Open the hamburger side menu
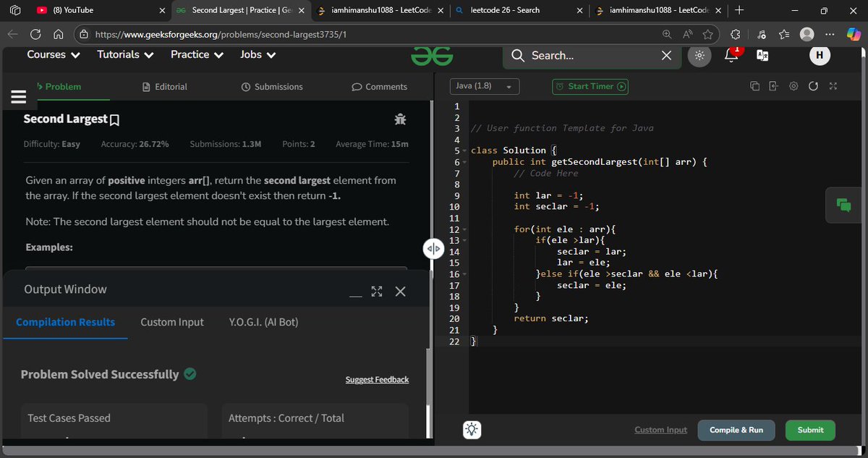Image resolution: width=868 pixels, height=458 pixels. pyautogui.click(x=18, y=97)
